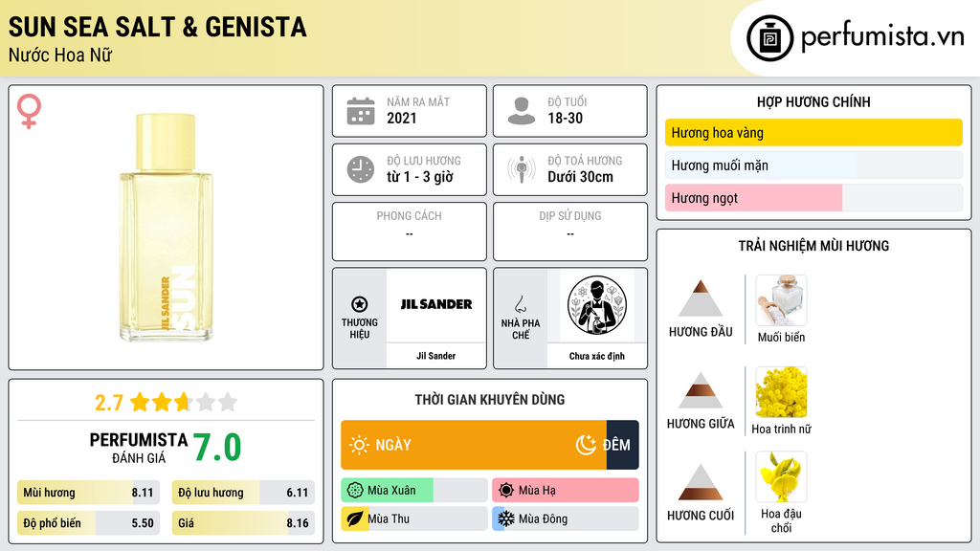
Task: Click the Thời gian khuyên dùng heading
Action: [490, 400]
